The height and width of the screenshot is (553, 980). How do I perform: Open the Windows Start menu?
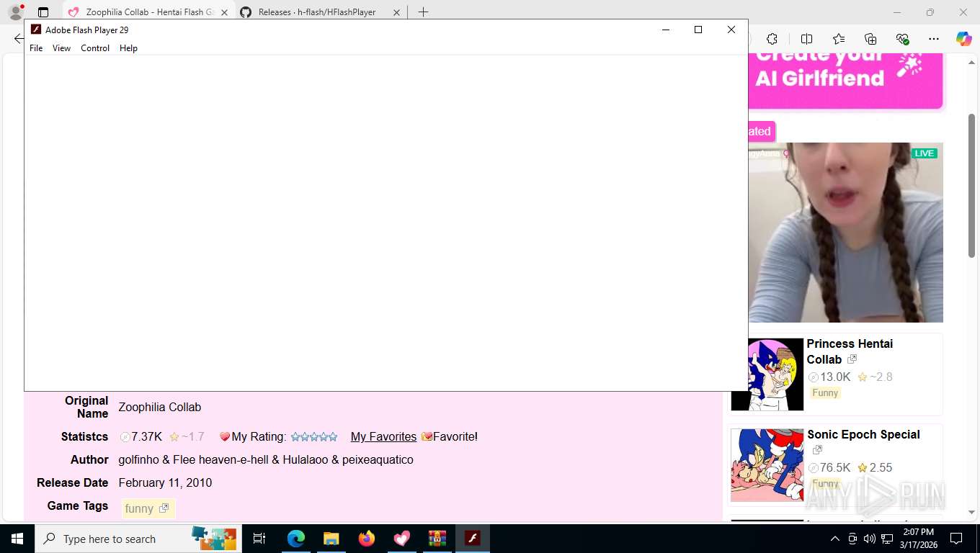pyautogui.click(x=17, y=539)
